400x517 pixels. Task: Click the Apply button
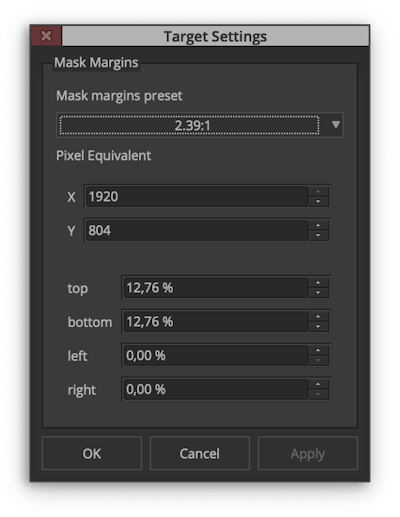308,453
